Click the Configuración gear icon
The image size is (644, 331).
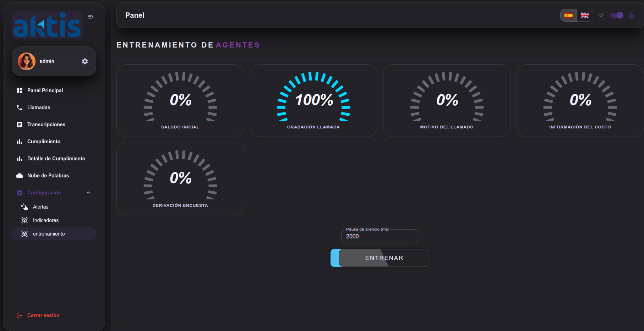[x=20, y=193]
